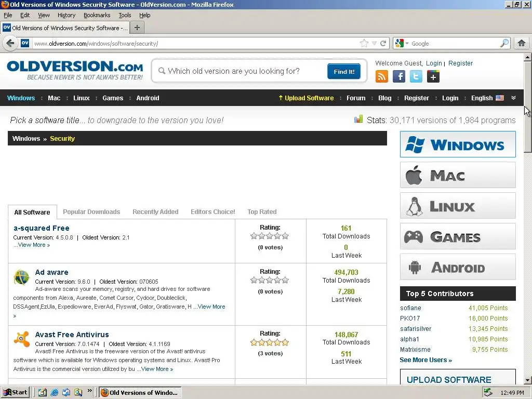Rate Ad aware using its star row
This screenshot has height=399, width=532.
[270, 280]
